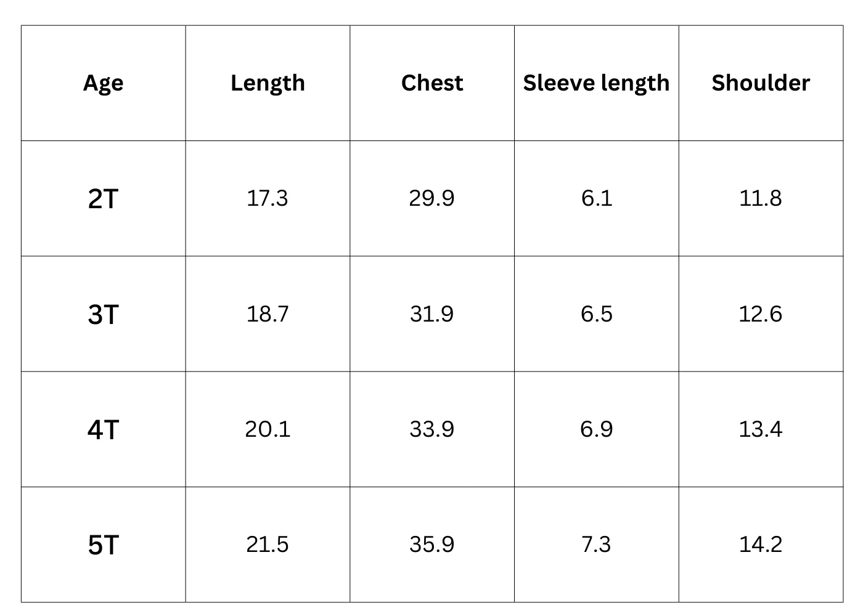
Task: Click the 29.9 chest measurement
Action: point(431,198)
